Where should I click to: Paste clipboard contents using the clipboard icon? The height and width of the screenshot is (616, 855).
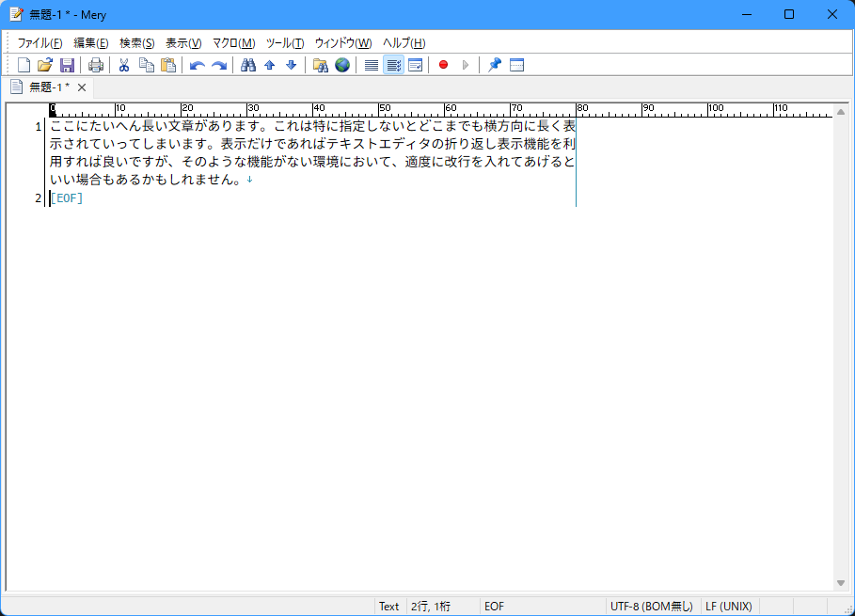point(167,65)
